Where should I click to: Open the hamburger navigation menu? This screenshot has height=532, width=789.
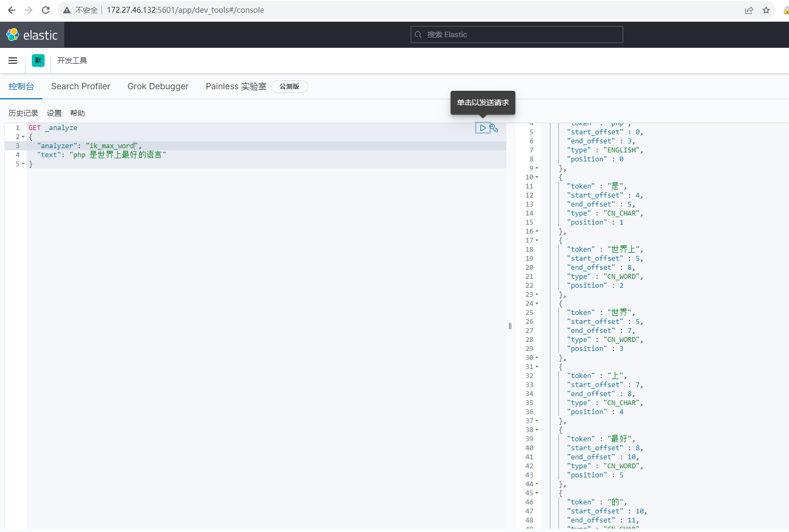(x=13, y=61)
